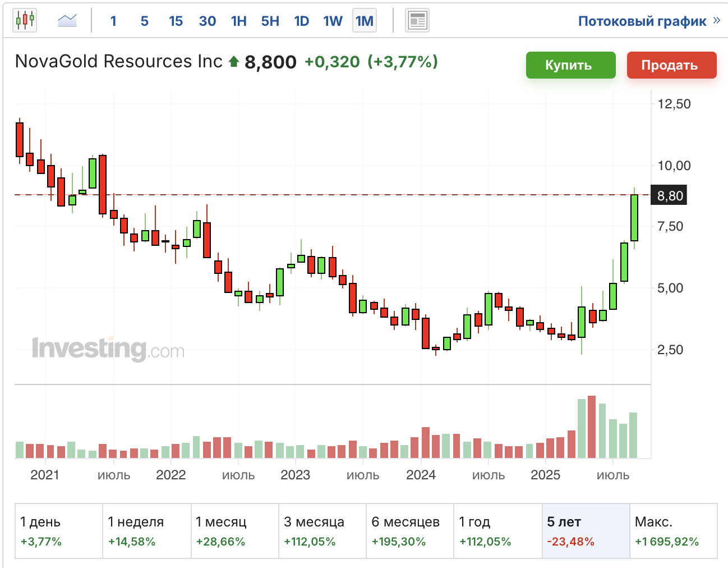
Task: Click the 8,80 current price marker
Action: (670, 196)
